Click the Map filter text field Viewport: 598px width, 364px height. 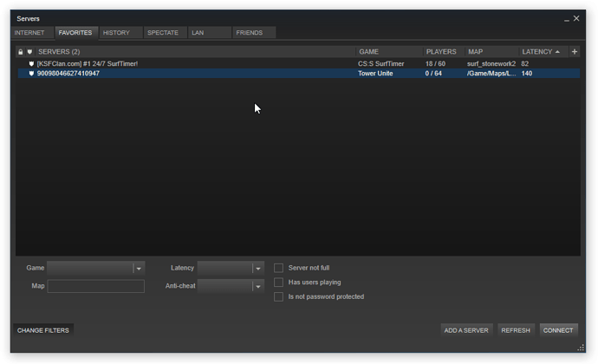[x=95, y=286]
